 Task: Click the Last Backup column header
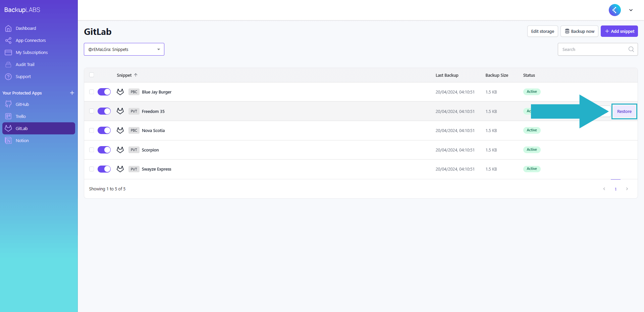[447, 75]
